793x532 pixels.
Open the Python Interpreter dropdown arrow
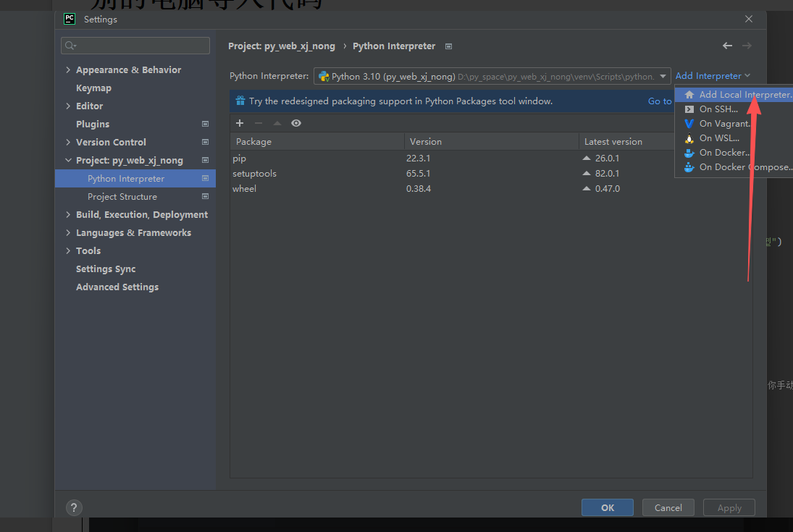tap(663, 76)
